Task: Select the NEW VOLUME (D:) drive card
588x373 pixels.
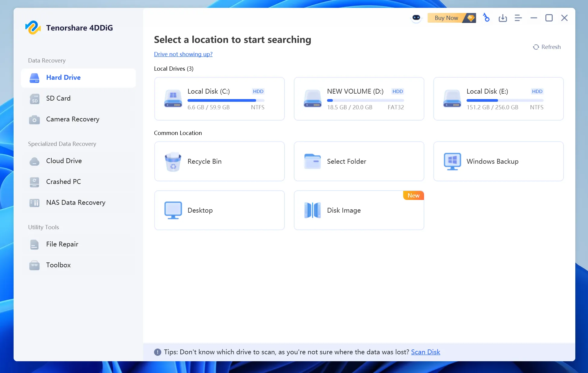Action: [359, 99]
